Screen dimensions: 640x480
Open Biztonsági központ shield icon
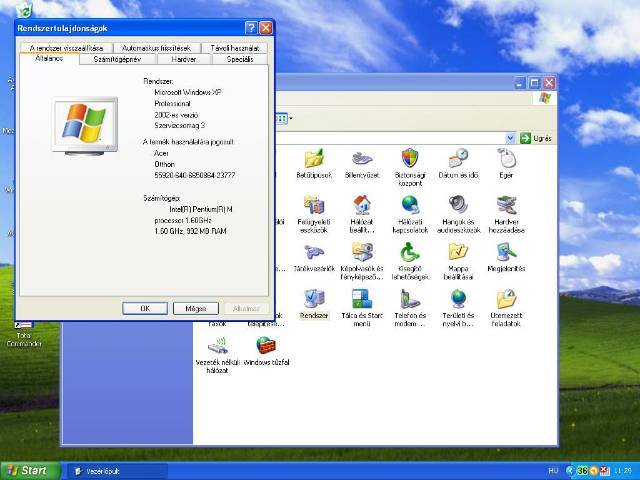pyautogui.click(x=409, y=158)
